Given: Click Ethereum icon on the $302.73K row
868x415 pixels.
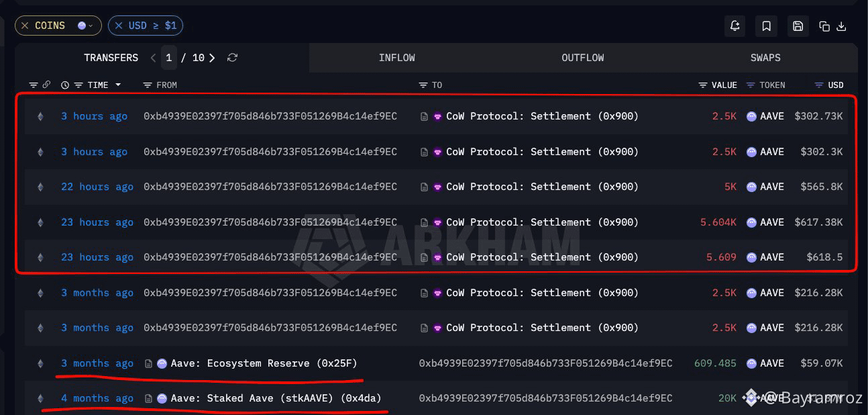Looking at the screenshot, I should coord(40,116).
